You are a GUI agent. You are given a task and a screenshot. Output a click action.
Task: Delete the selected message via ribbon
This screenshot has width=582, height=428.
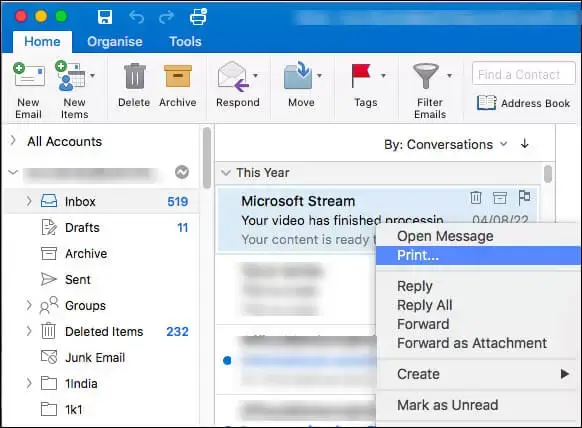(134, 85)
